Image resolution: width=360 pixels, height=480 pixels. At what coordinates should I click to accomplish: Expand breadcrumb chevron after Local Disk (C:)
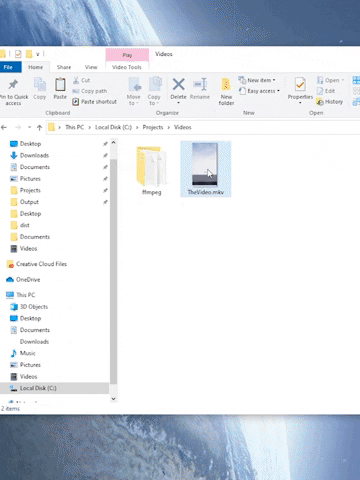pos(137,127)
